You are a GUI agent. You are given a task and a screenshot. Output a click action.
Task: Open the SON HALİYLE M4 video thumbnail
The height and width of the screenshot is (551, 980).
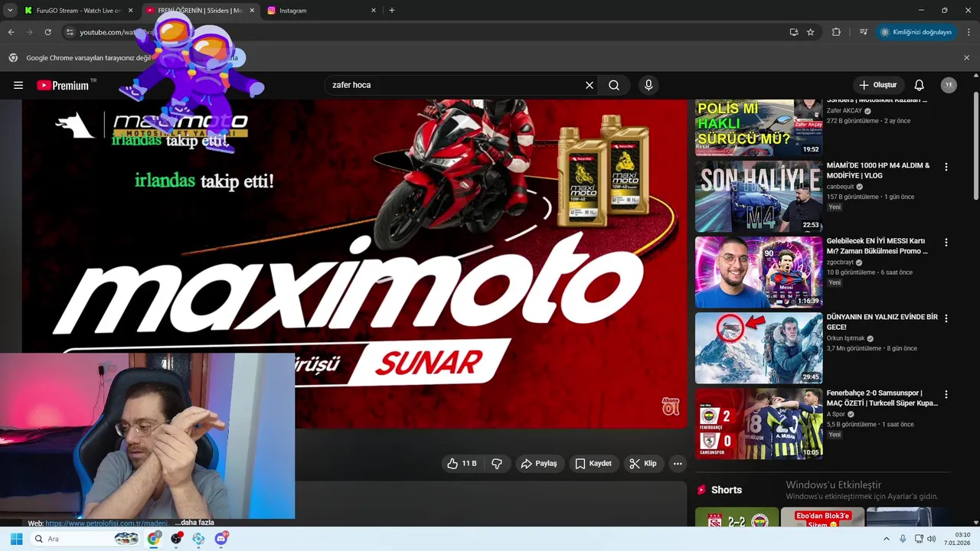click(x=759, y=196)
